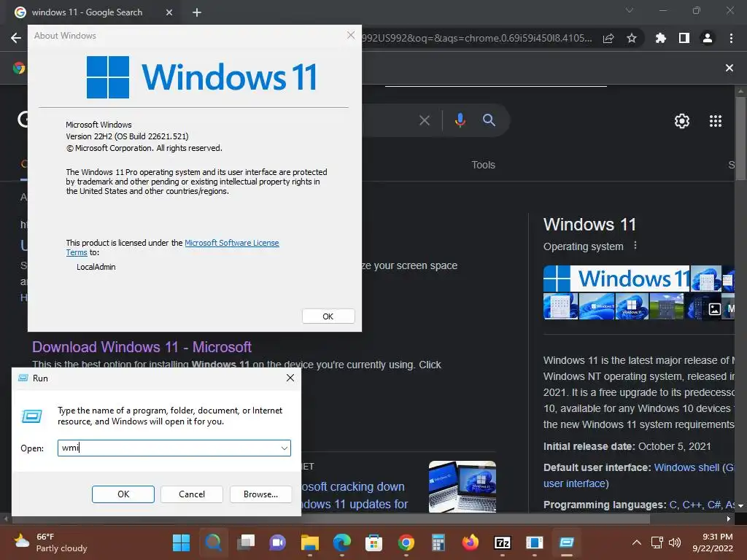Open Download Windows 11 - Microsoft result
Screen dimensions: 747x560
click(x=142, y=346)
